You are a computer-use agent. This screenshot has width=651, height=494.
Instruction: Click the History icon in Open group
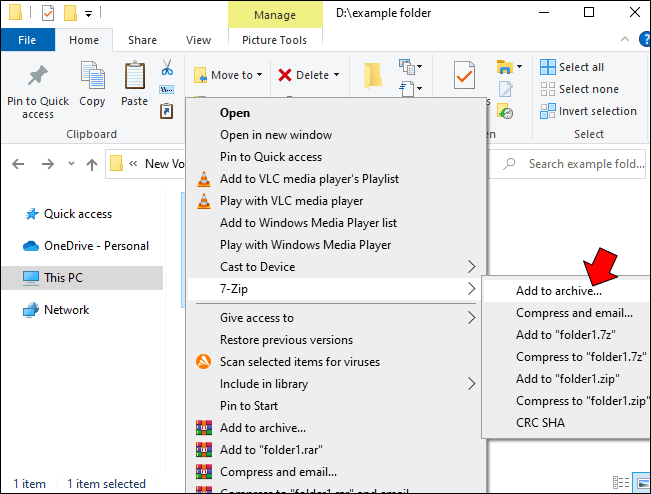click(505, 111)
